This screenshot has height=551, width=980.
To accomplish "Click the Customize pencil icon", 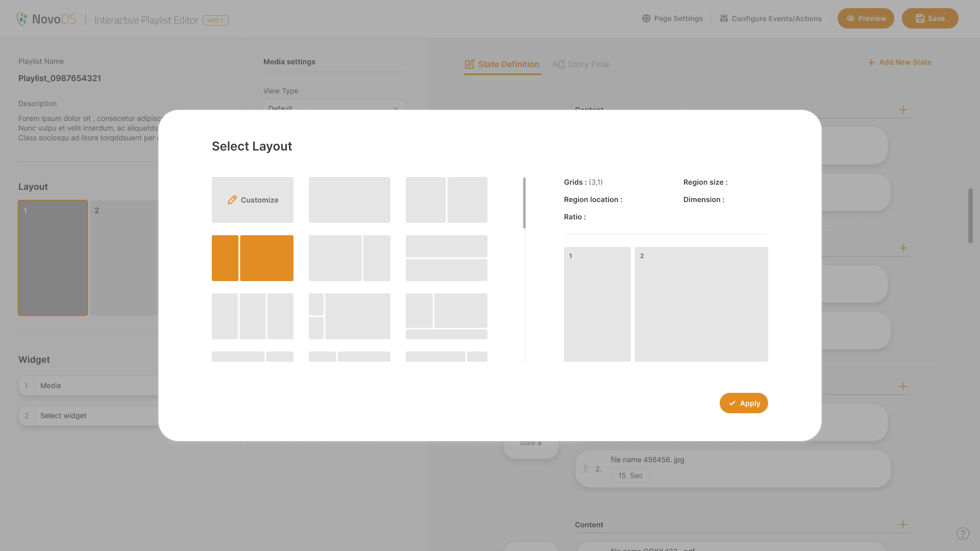I will tap(232, 200).
